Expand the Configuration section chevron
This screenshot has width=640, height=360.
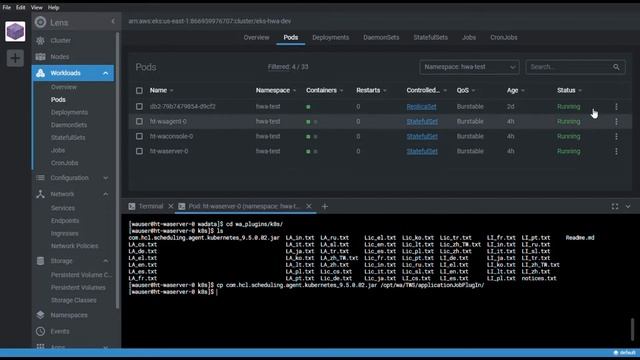[106, 178]
